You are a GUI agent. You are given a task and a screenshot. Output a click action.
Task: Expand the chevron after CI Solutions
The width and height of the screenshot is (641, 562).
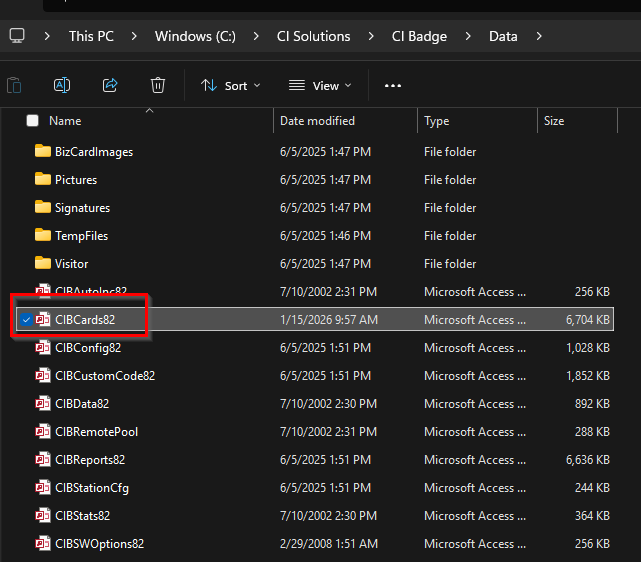click(371, 36)
